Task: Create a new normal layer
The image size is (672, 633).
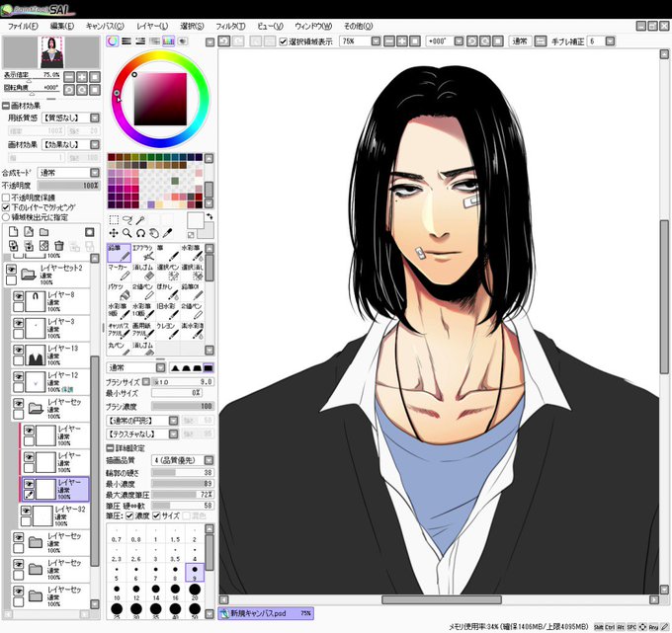Action: (x=13, y=232)
